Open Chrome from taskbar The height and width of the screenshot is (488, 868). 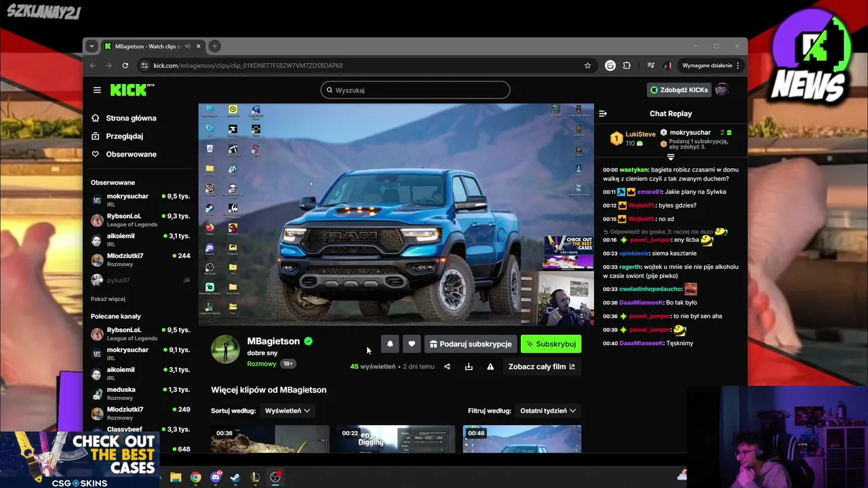click(195, 477)
